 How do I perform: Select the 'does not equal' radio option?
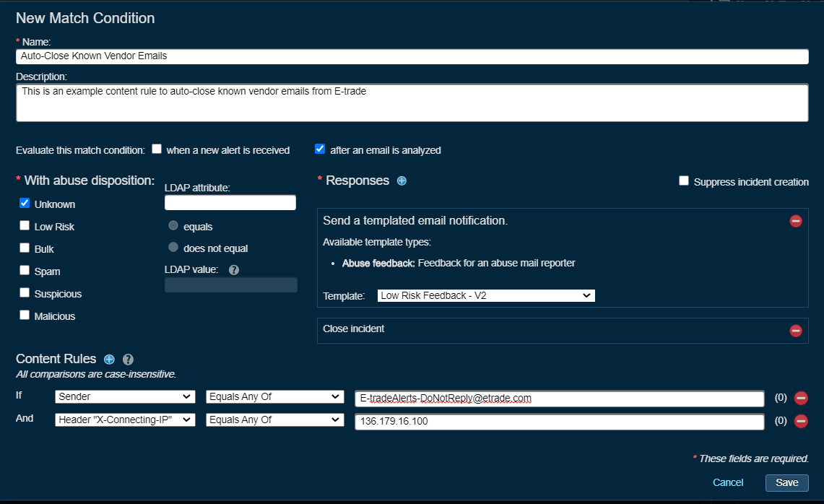[x=173, y=248]
